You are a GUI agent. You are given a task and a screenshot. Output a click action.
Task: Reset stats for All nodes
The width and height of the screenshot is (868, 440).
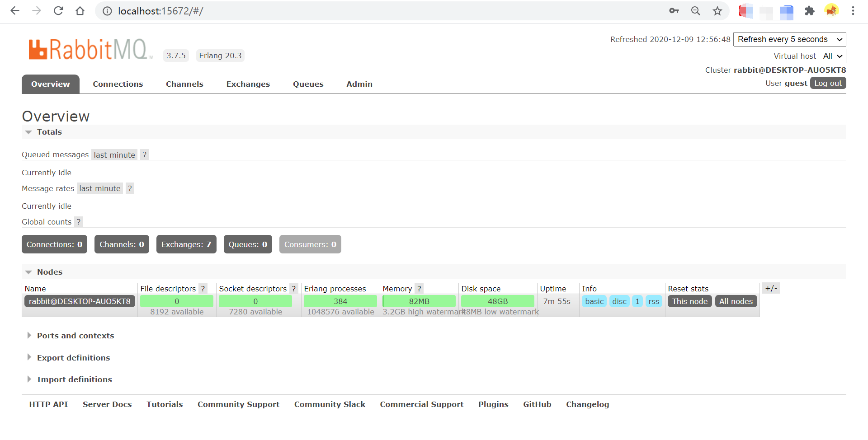point(736,301)
